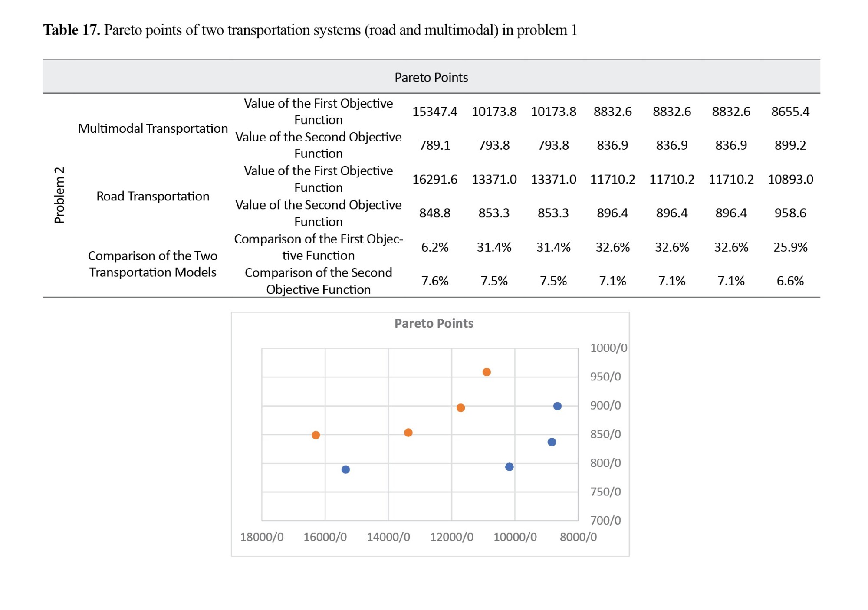The image size is (868, 610).
Task: Click the Pareto Points table header
Action: pyautogui.click(x=431, y=77)
